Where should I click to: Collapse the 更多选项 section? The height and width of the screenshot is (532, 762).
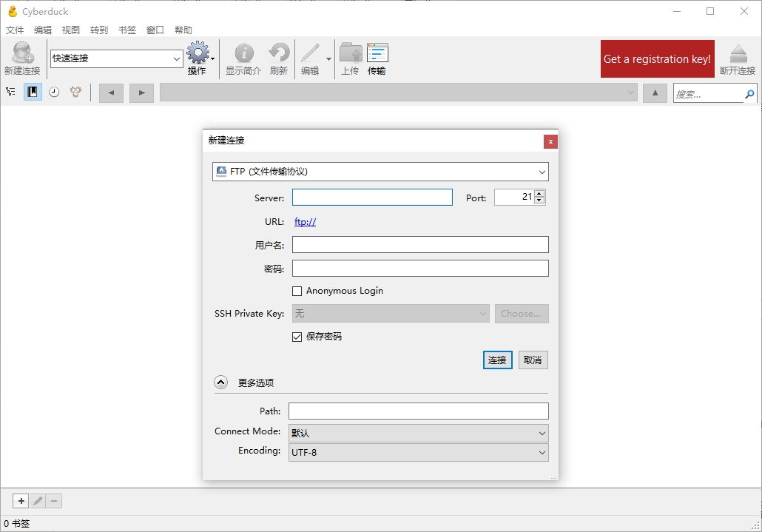pos(220,383)
